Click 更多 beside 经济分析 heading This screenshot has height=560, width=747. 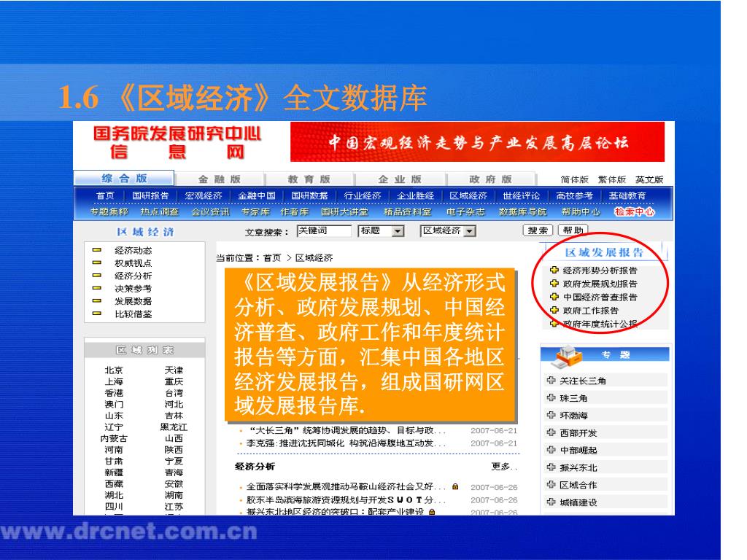pyautogui.click(x=503, y=467)
